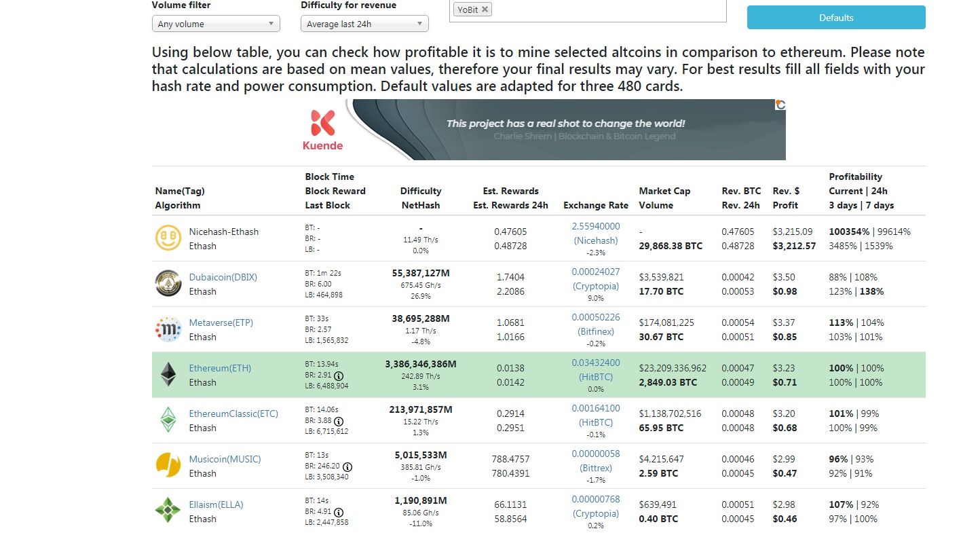
Task: Click Ethereum market cap $23,209,336,962
Action: (673, 368)
